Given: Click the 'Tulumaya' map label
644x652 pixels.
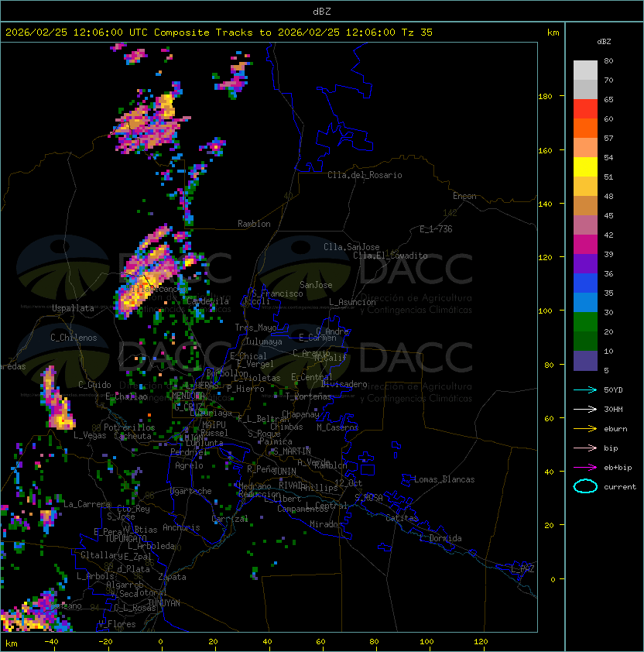Looking at the screenshot, I should coord(264,341).
